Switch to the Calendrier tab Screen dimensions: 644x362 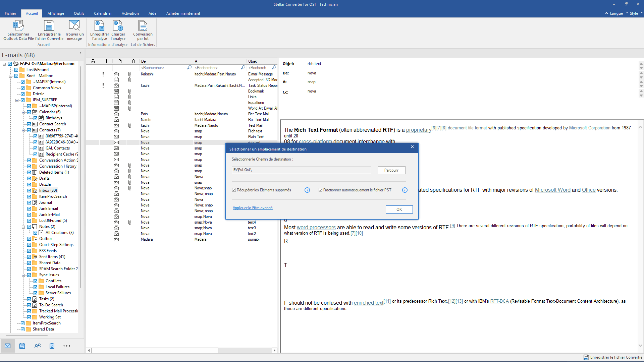click(x=103, y=13)
